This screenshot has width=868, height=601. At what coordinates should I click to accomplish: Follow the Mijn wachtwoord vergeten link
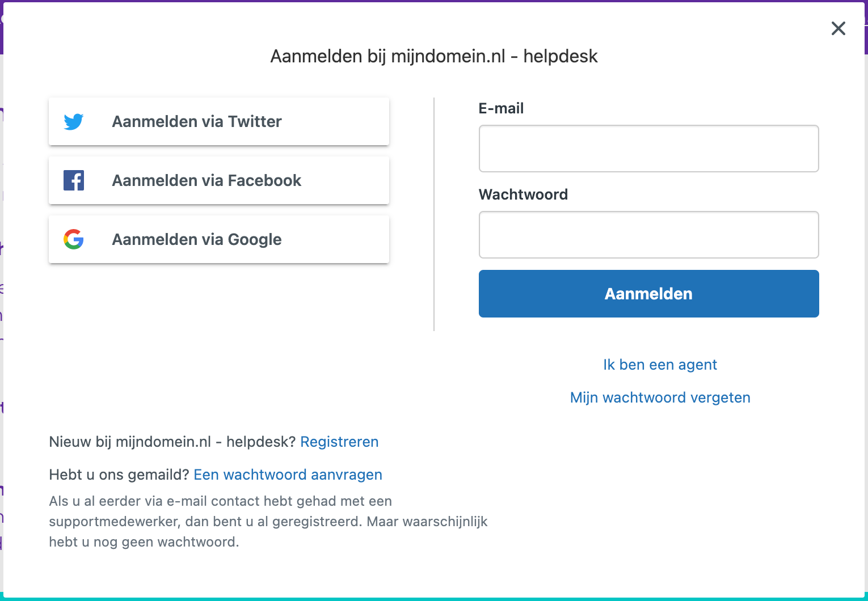[x=660, y=397]
